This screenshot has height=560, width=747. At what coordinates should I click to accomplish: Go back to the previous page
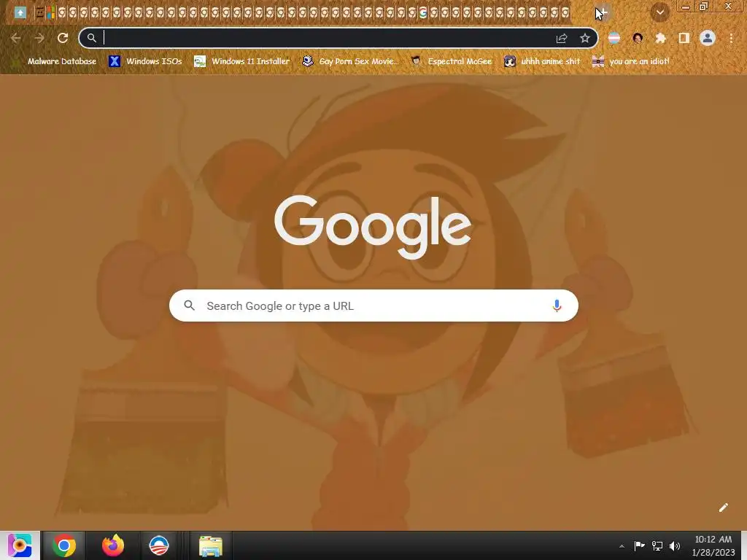16,38
